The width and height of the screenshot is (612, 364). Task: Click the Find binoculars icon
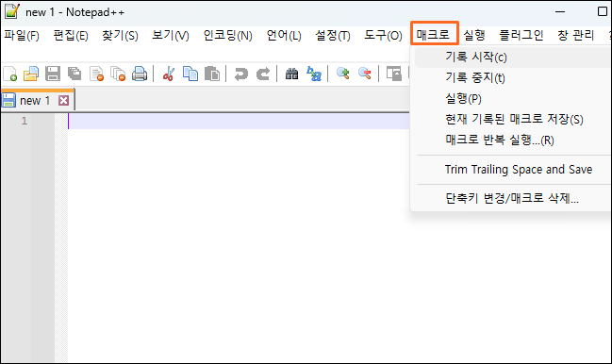(291, 74)
